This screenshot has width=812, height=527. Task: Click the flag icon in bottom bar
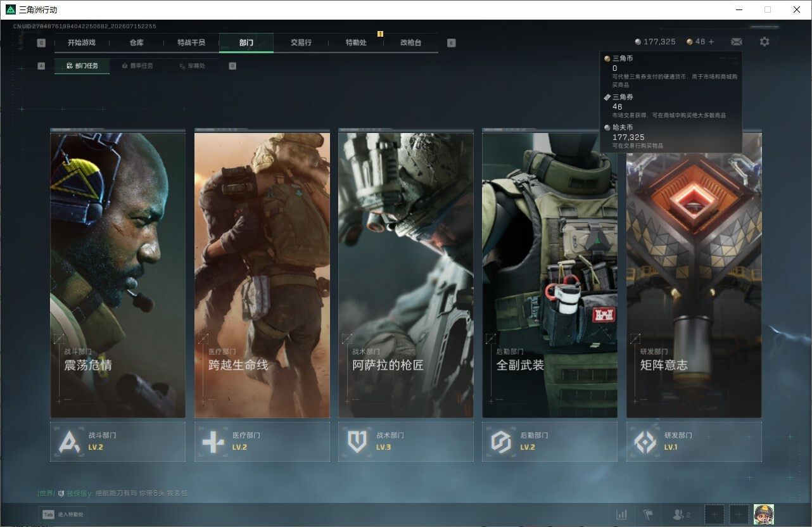point(647,514)
